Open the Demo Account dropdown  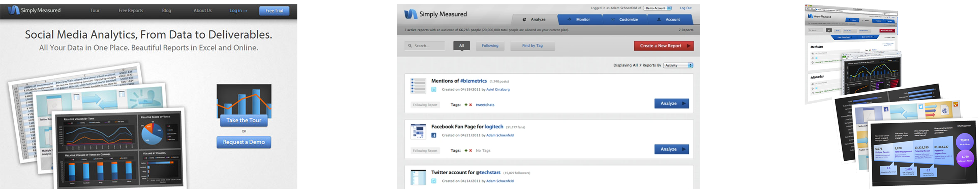click(x=658, y=8)
